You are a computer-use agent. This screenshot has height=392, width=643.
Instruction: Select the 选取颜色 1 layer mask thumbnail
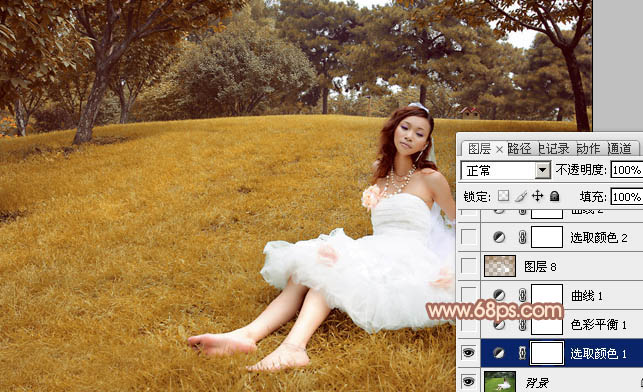pos(547,353)
